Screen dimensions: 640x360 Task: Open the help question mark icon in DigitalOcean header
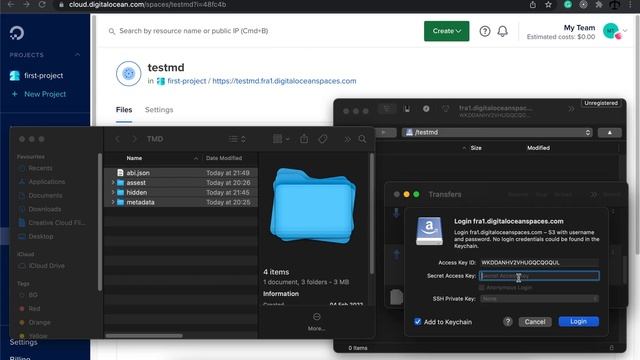point(484,31)
